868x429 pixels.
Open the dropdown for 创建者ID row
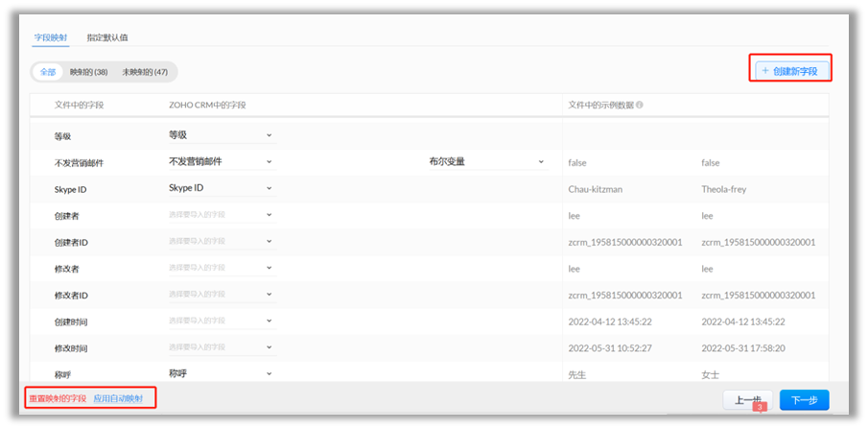(x=221, y=242)
